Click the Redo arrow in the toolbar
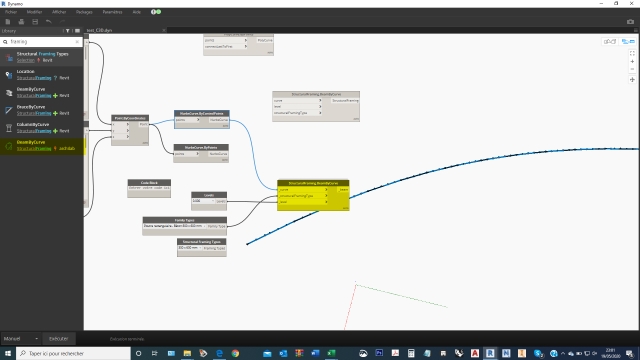 pos(62,22)
